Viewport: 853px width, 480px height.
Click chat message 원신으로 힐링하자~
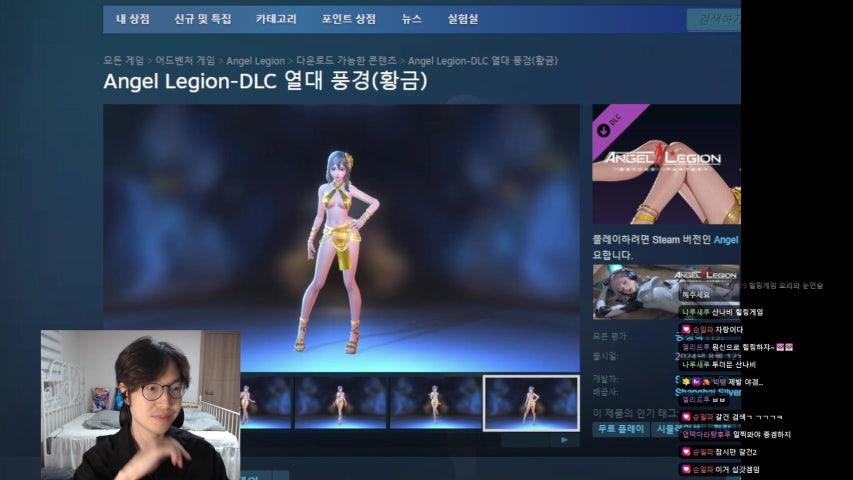[x=737, y=347]
